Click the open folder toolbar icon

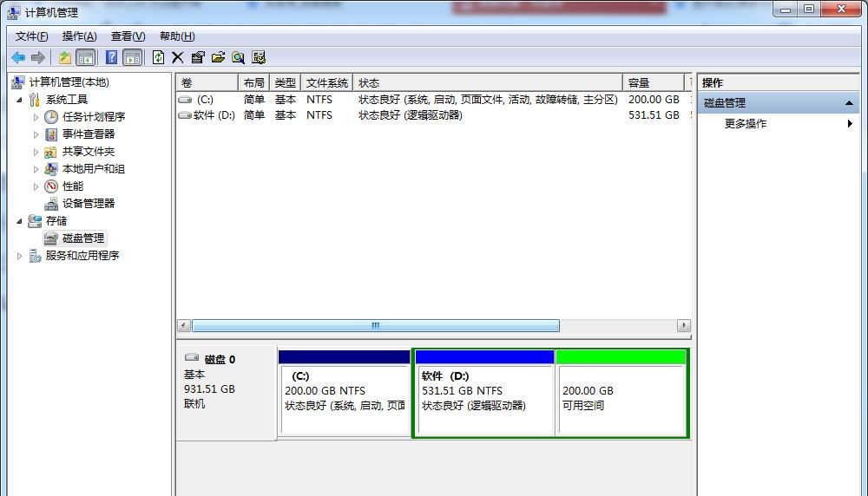coord(218,57)
